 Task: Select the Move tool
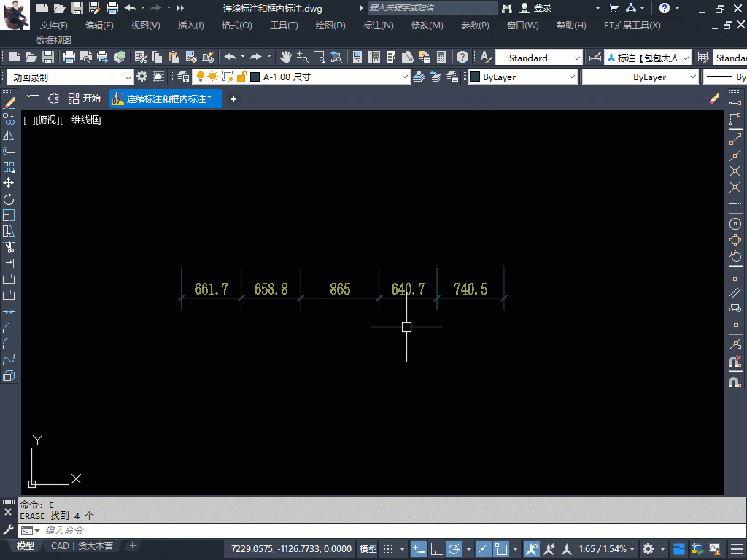coord(9,183)
